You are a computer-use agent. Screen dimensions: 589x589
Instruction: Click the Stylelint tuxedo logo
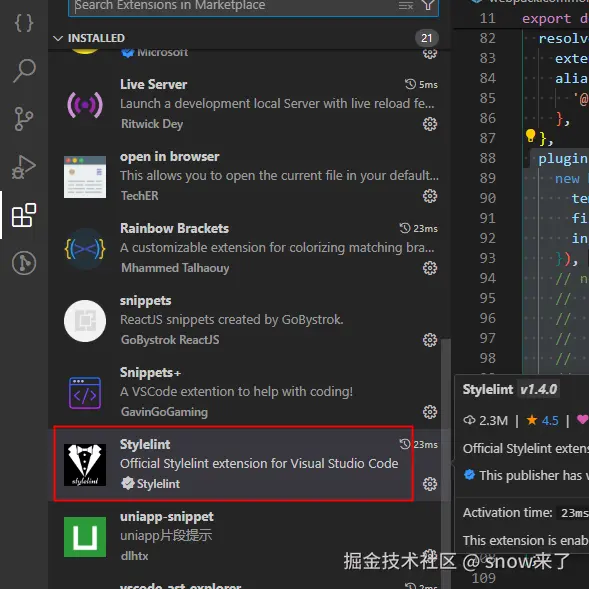tap(85, 465)
